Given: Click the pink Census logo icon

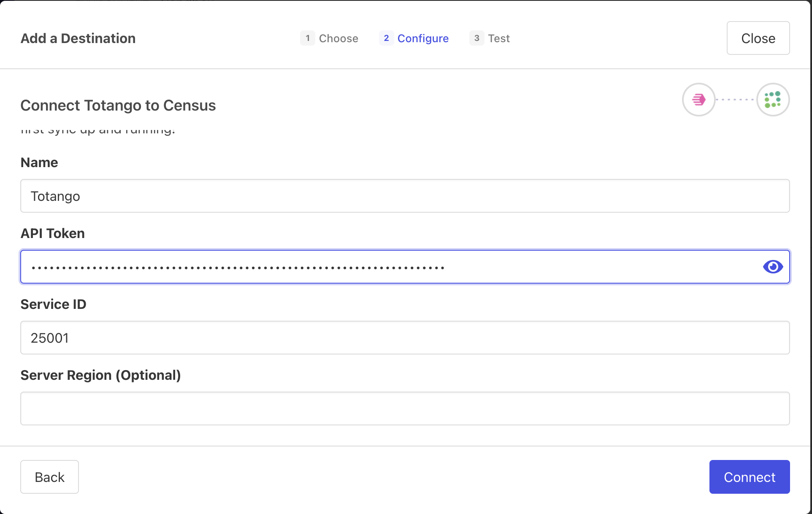Looking at the screenshot, I should 699,100.
